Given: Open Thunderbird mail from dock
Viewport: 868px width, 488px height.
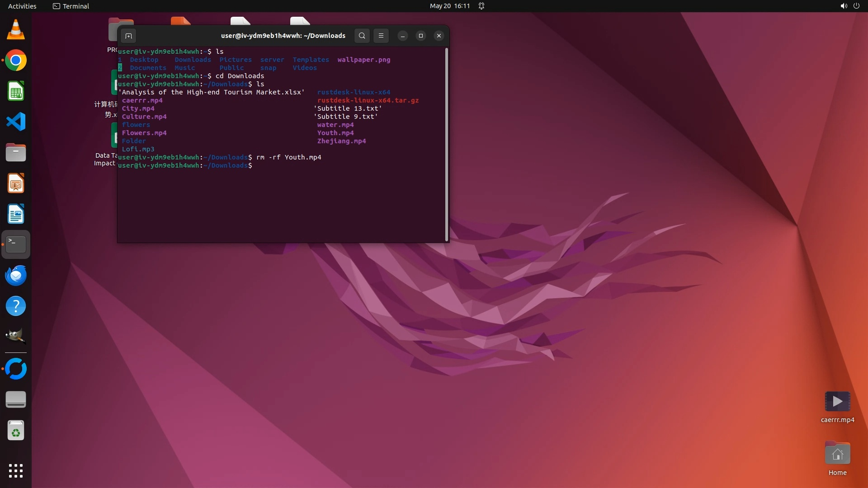Looking at the screenshot, I should 16,276.
